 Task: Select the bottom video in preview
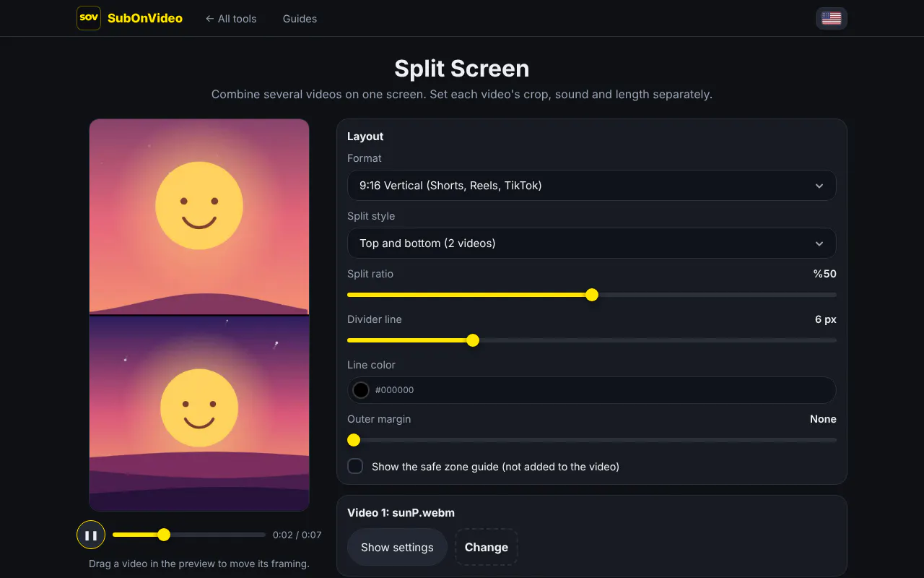coord(199,414)
